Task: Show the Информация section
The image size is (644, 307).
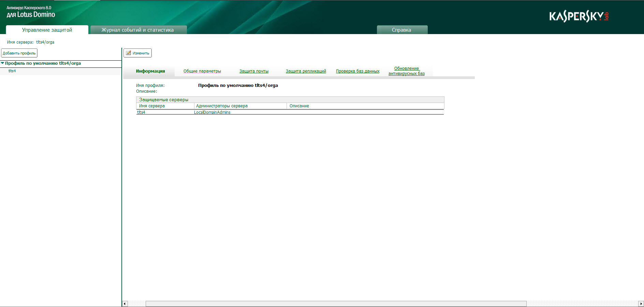Action: 150,71
